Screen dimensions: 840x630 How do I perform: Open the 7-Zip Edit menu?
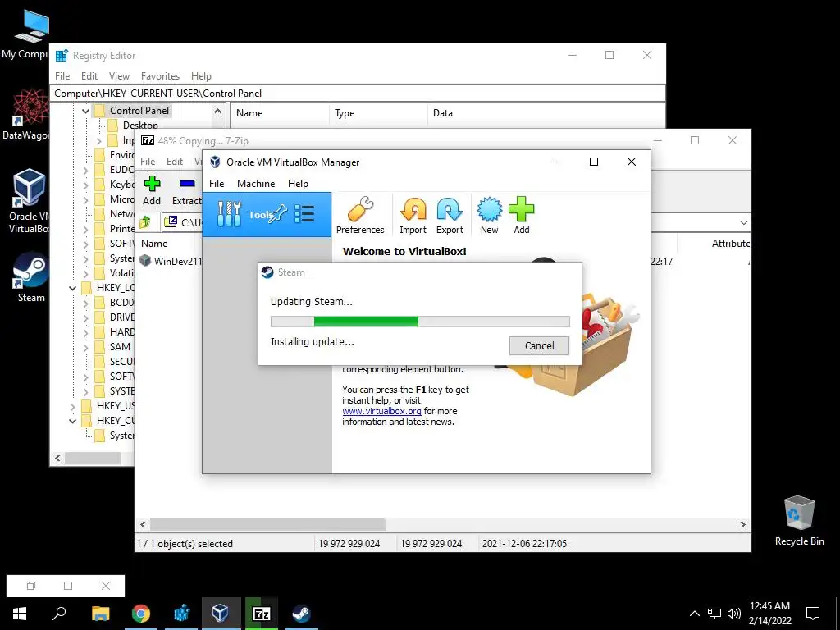point(175,162)
